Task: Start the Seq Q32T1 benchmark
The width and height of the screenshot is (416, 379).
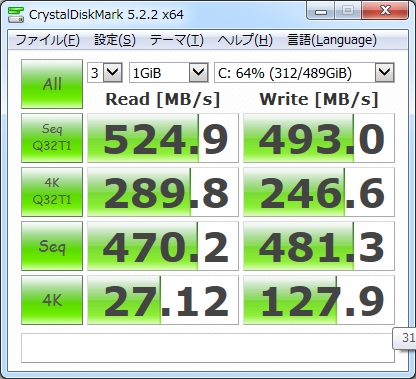Action: coord(52,138)
